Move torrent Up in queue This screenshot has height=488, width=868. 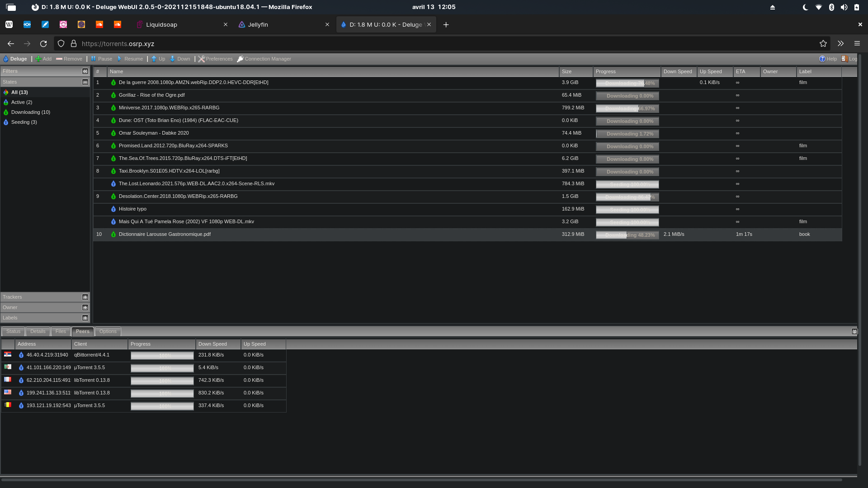(158, 59)
